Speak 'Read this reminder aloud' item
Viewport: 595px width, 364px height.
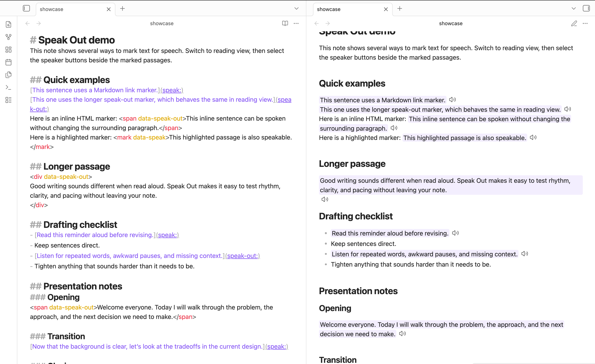(455, 233)
